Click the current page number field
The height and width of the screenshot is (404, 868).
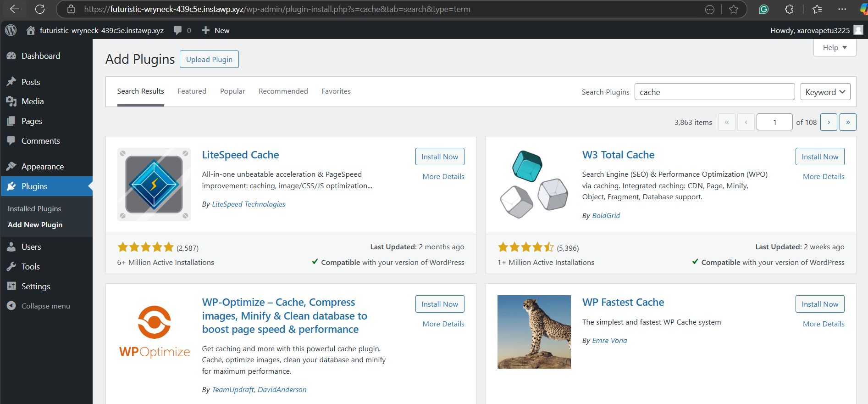click(774, 122)
